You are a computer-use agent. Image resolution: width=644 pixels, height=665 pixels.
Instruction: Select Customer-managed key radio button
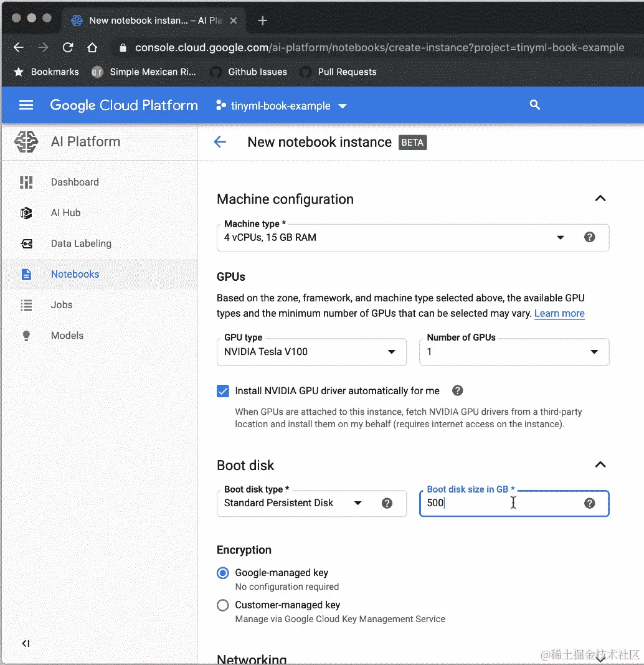coord(223,605)
